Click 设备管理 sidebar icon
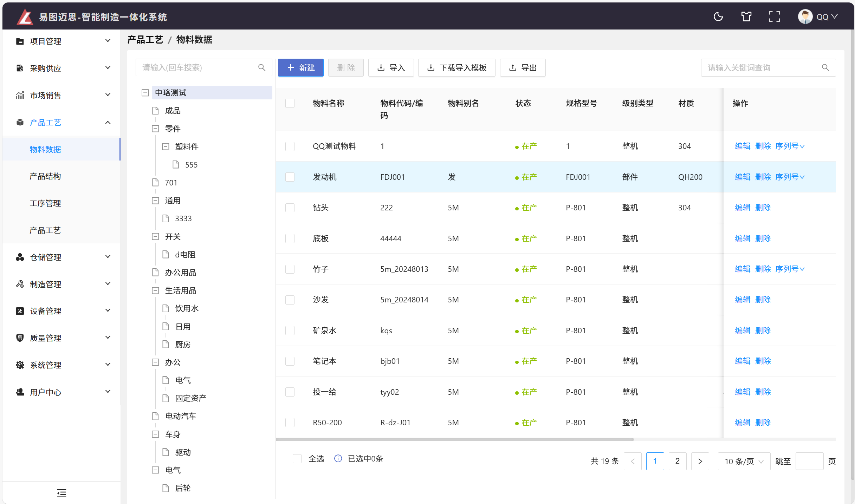 20,311
